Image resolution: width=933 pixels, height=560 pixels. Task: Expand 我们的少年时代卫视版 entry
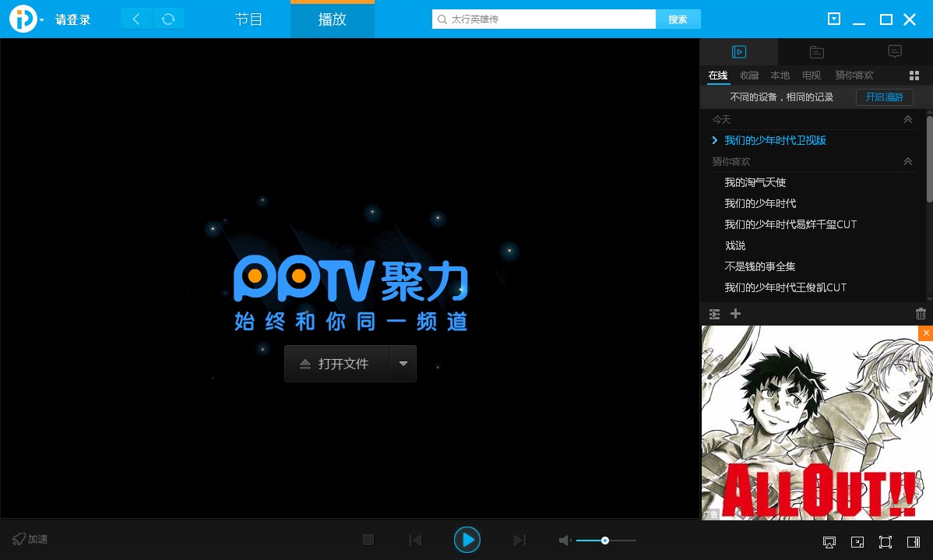(715, 140)
